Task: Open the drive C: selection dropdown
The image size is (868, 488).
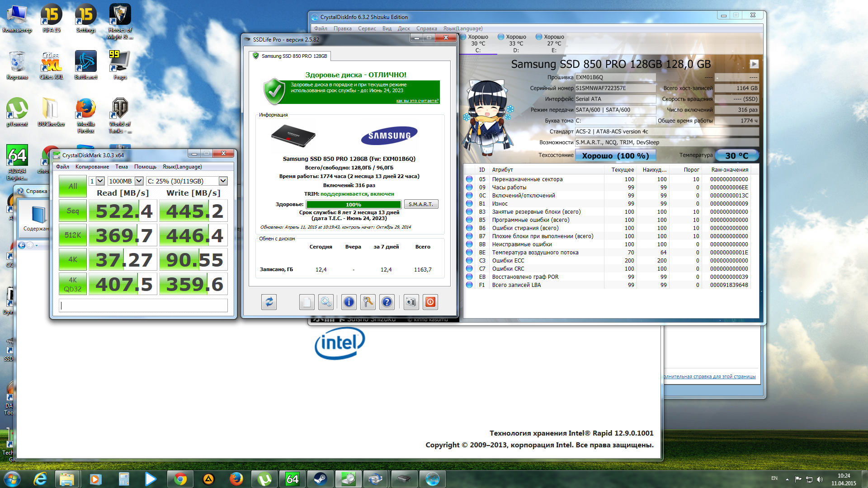Action: 223,181
